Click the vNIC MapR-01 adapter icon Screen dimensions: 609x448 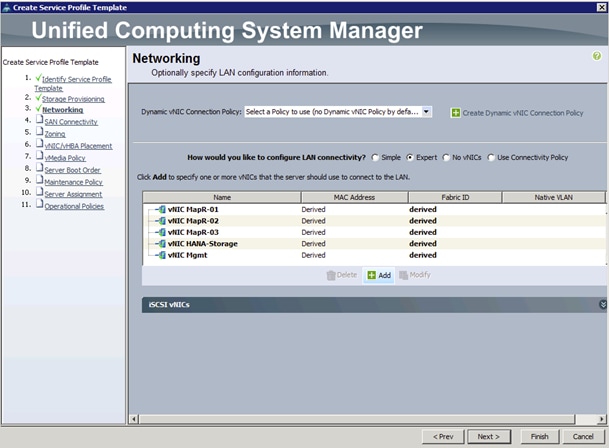(x=161, y=209)
